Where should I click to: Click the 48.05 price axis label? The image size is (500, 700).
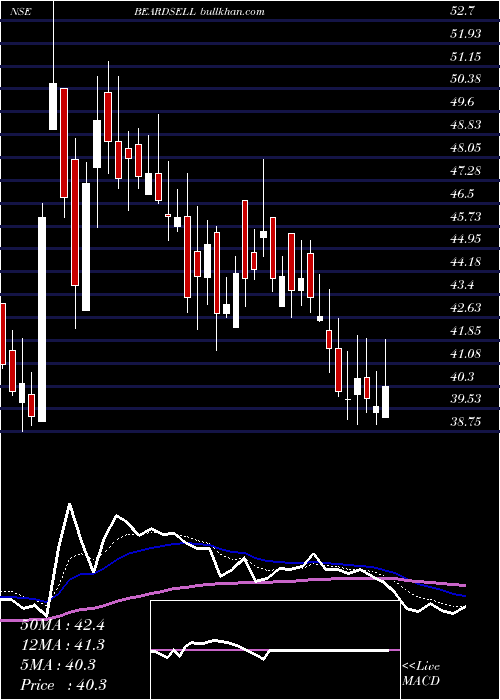[465, 148]
